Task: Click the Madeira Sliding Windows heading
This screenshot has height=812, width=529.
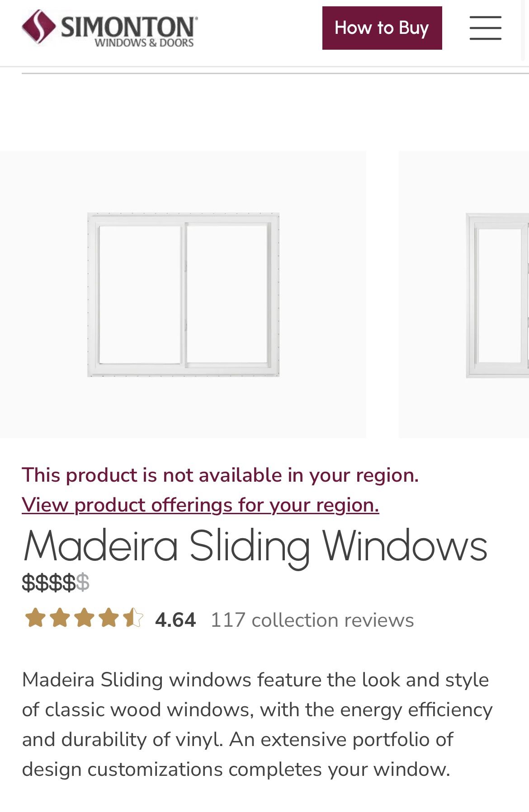Action: tap(255, 548)
